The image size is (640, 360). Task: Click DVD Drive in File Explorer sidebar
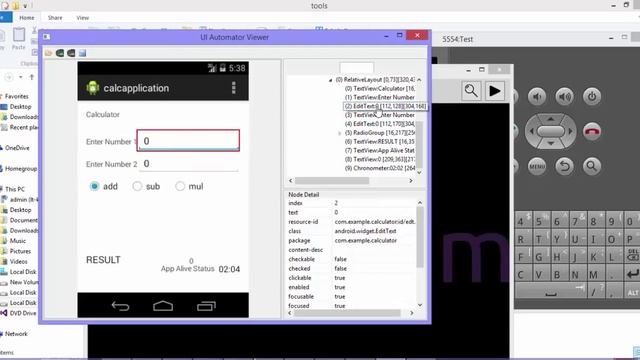coord(23,313)
